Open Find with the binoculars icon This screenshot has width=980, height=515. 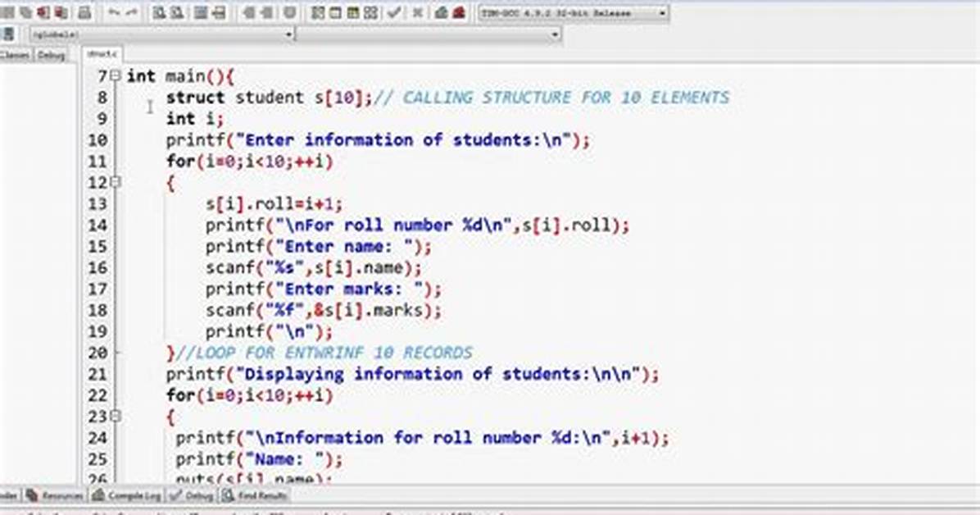(x=159, y=12)
